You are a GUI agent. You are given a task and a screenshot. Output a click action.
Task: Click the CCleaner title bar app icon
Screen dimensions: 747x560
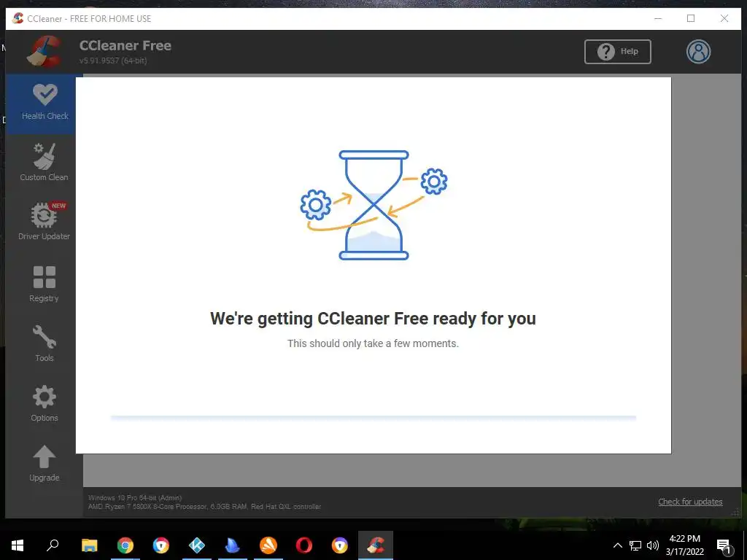(18, 18)
